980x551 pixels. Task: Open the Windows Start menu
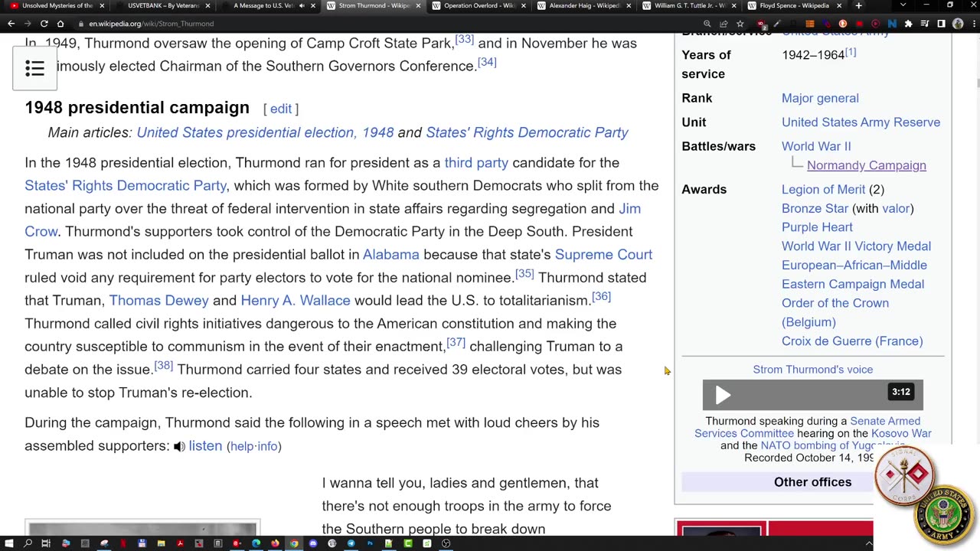8,543
